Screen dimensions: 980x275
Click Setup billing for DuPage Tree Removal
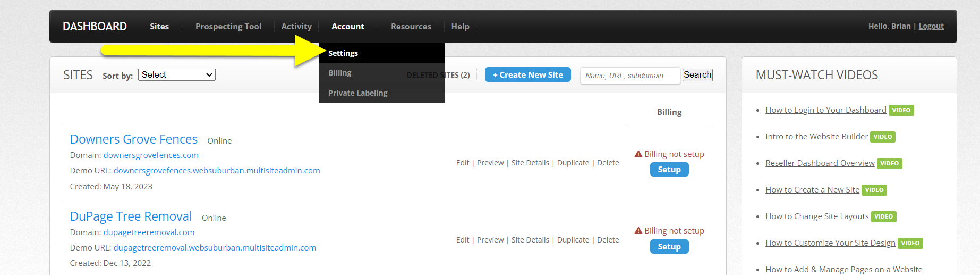click(x=669, y=247)
